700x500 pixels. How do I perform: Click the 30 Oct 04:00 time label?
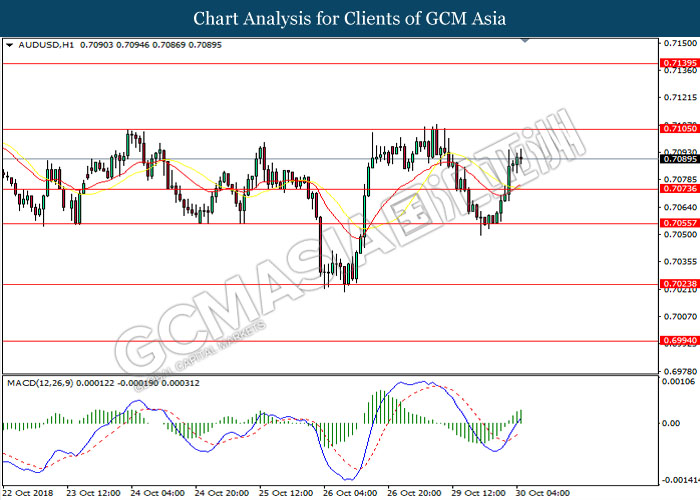click(x=544, y=493)
